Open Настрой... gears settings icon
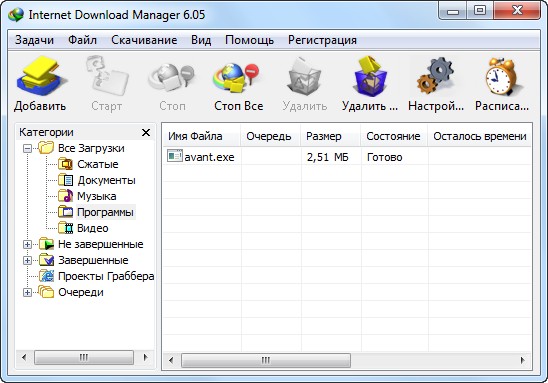 tap(435, 76)
